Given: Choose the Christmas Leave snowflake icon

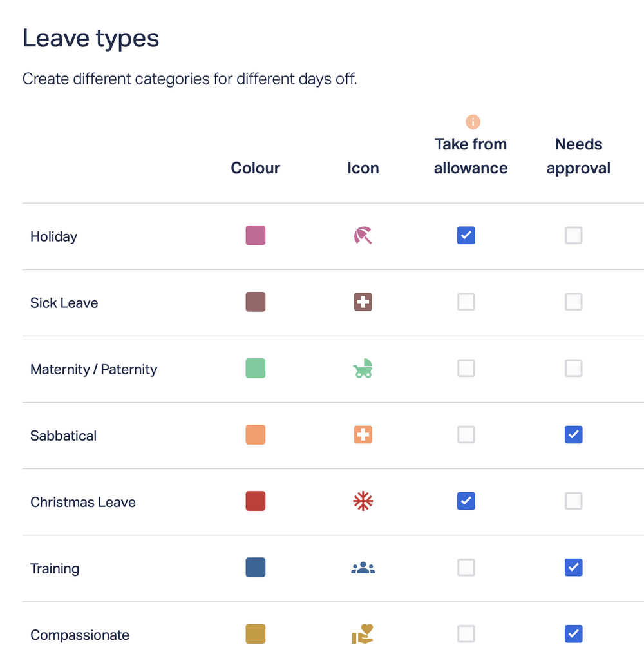Looking at the screenshot, I should 363,501.
